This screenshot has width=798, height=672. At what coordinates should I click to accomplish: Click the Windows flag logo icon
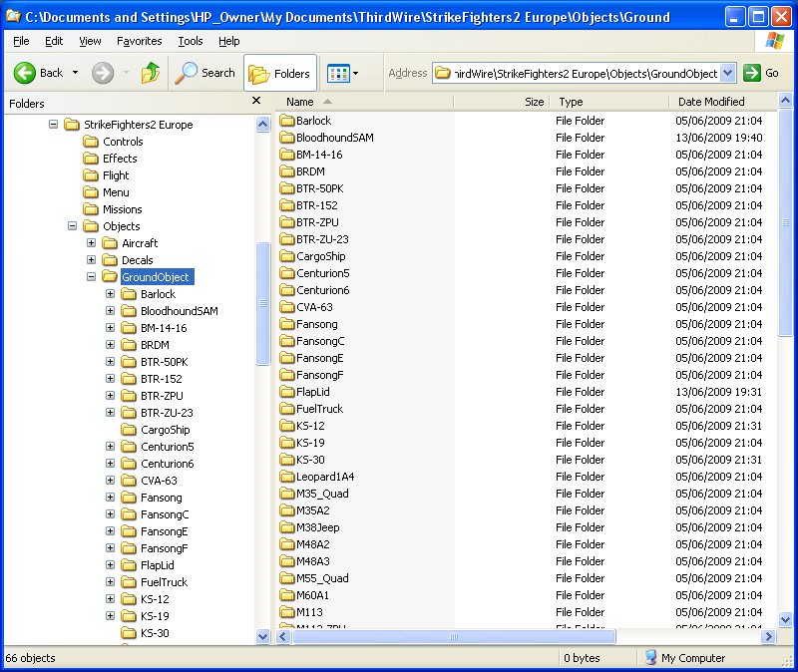(775, 41)
